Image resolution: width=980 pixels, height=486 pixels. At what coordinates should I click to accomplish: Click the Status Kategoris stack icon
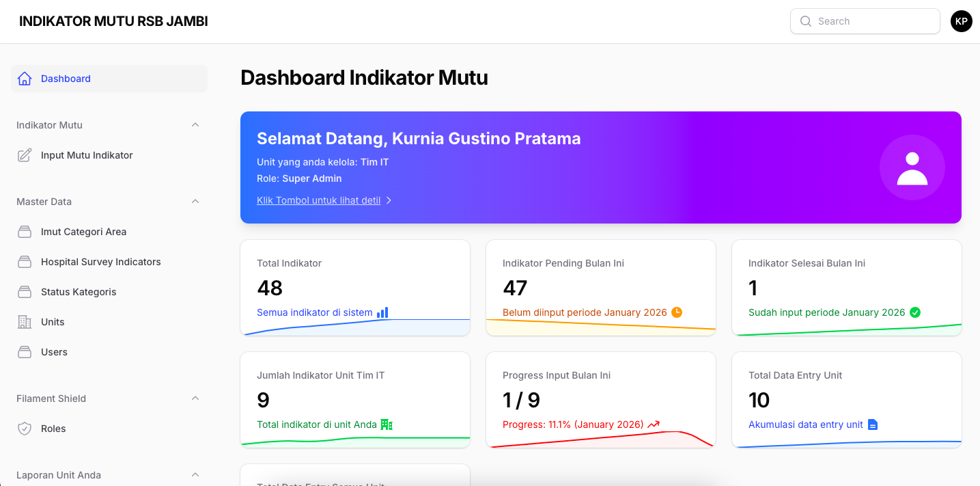point(25,292)
